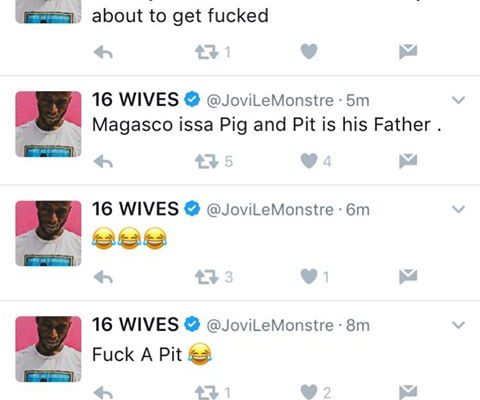480x400 pixels.
Task: Open 16 WIVES profile name on 8m tweet
Action: 135,325
